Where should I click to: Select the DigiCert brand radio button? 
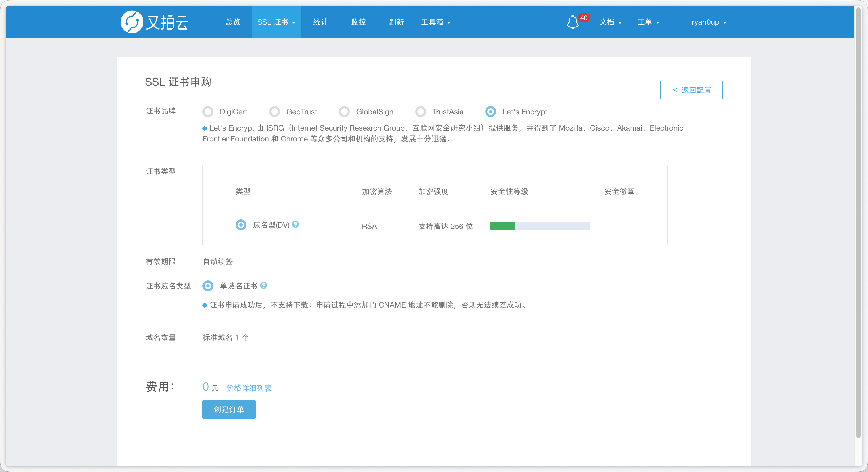pyautogui.click(x=208, y=112)
